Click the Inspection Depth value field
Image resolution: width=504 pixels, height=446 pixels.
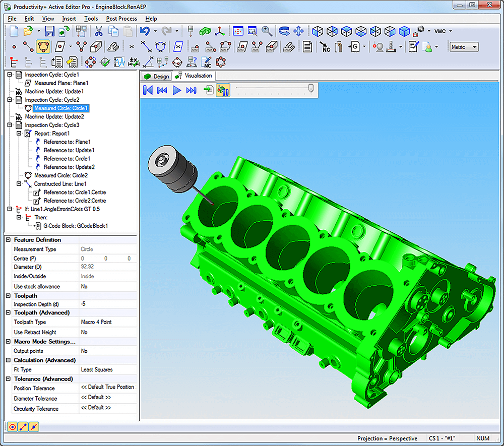107,304
